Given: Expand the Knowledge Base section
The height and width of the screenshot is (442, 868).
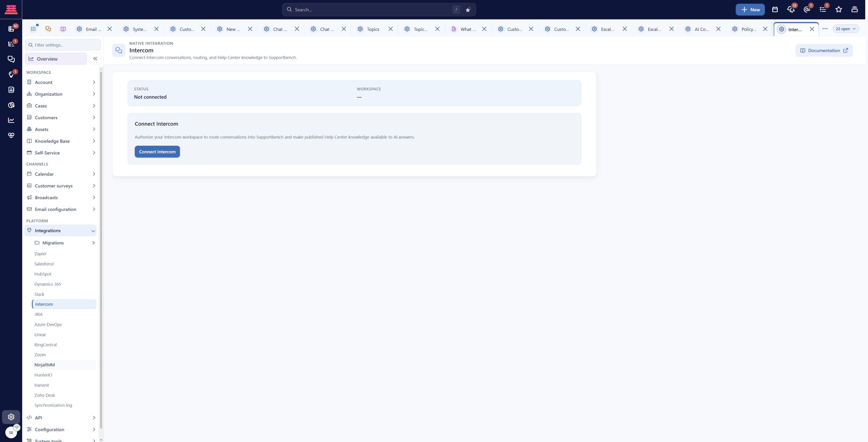Looking at the screenshot, I should click(61, 141).
